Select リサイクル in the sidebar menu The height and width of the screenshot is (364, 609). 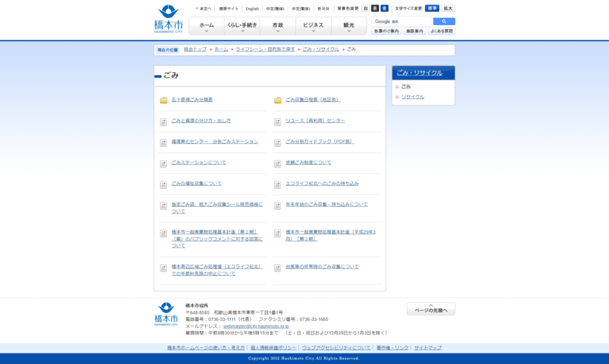click(x=412, y=97)
